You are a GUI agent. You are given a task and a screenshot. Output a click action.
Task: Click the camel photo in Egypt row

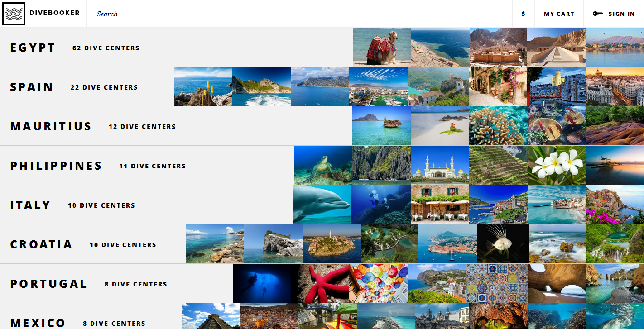(382, 47)
